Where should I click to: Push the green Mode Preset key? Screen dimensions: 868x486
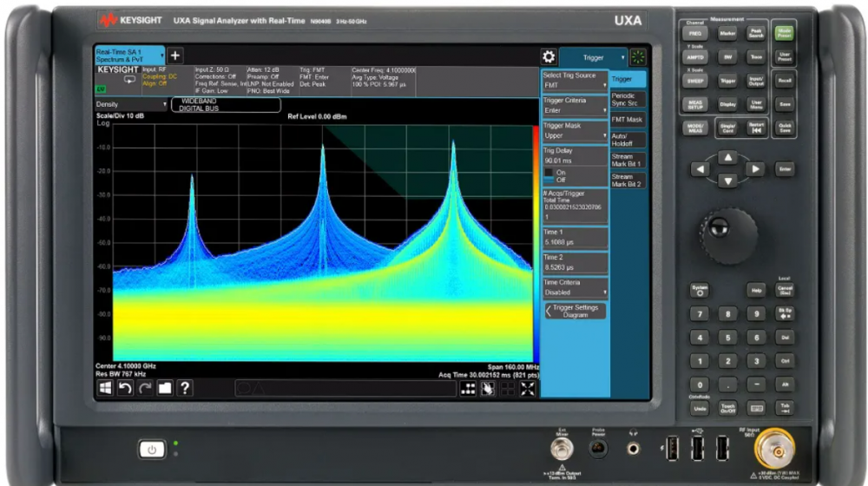(x=785, y=33)
